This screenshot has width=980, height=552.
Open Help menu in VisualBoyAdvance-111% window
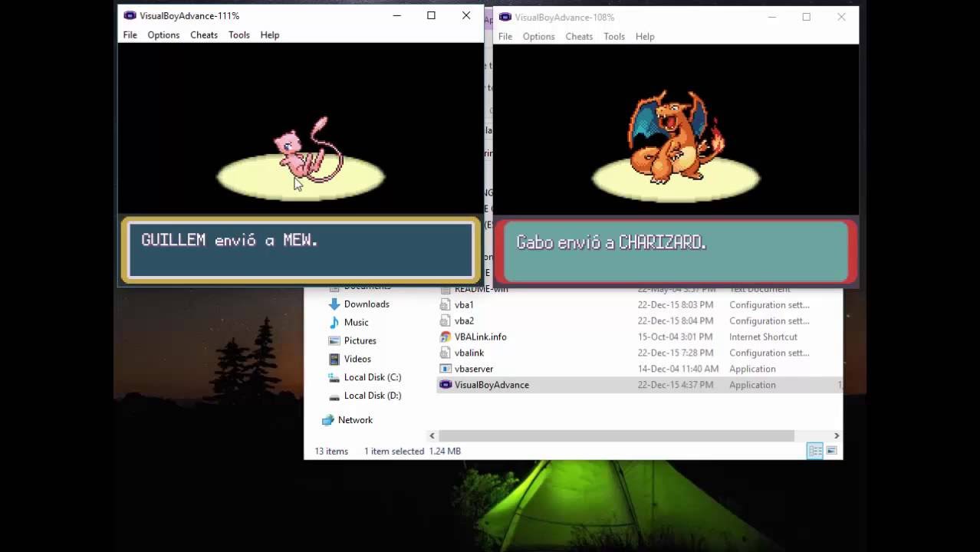(x=270, y=34)
